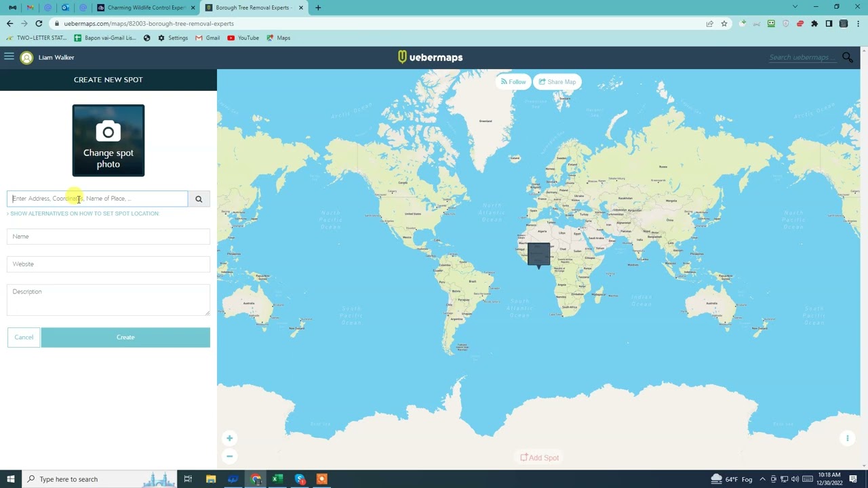The image size is (868, 488).
Task: Open the Settings bookmark
Action: click(173, 38)
